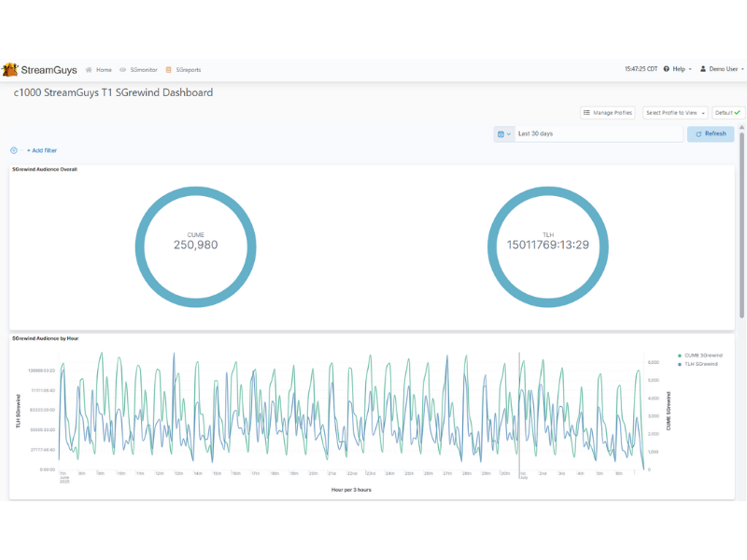Open the Help menu
Image resolution: width=747 pixels, height=560 pixels.
(678, 69)
